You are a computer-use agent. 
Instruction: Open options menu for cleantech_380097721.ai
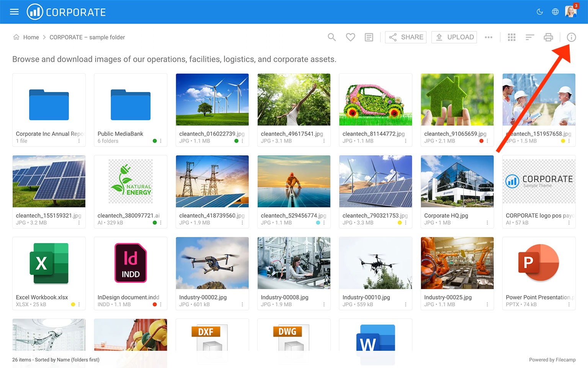coord(161,223)
